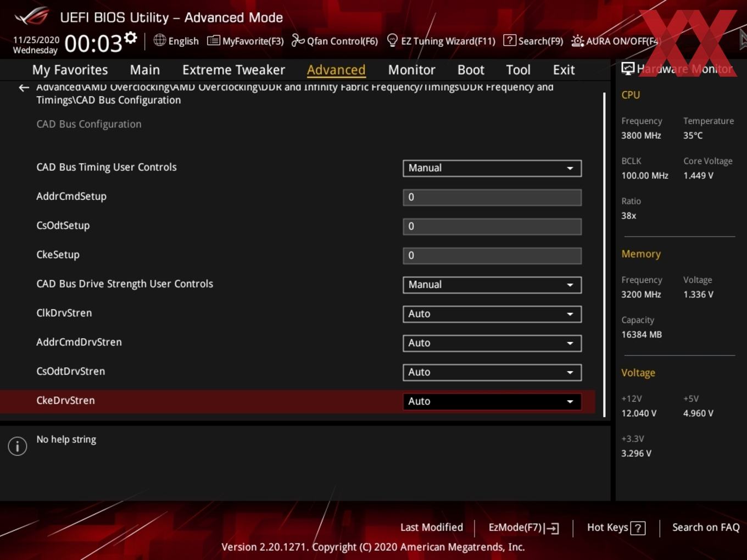Click the +3.3V 3.296 V reading
This screenshot has height=560, width=747.
[636, 453]
